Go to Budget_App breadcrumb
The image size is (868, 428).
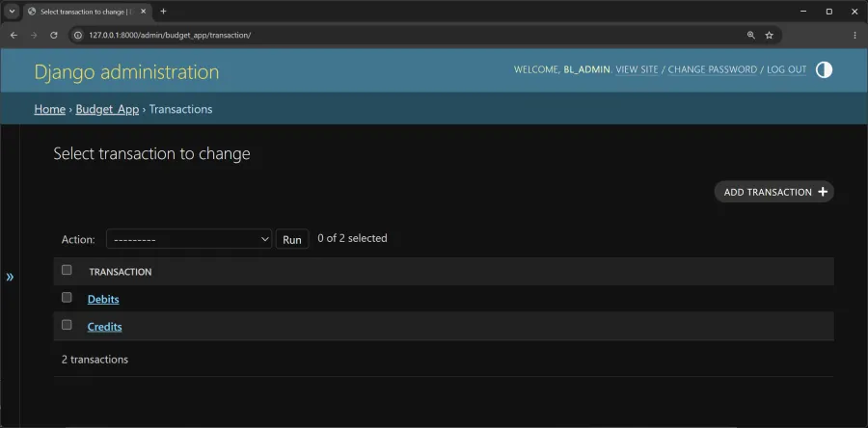coord(107,109)
